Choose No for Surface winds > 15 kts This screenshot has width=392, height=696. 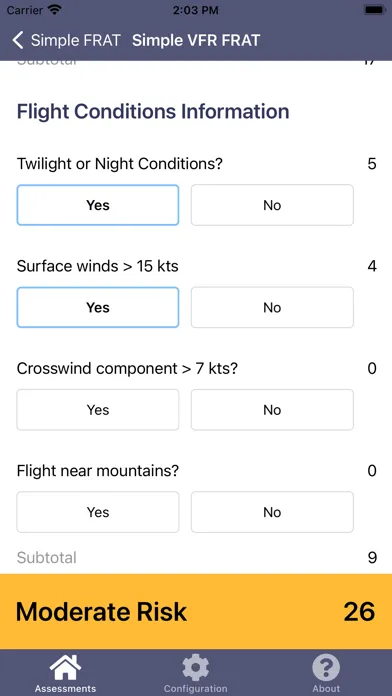[x=272, y=307]
